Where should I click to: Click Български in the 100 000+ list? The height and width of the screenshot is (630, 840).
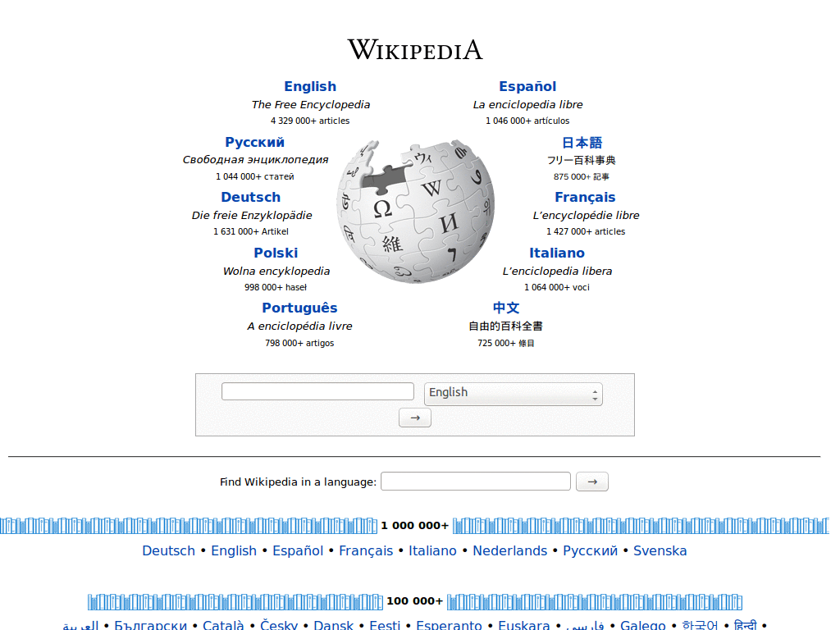tap(151, 624)
